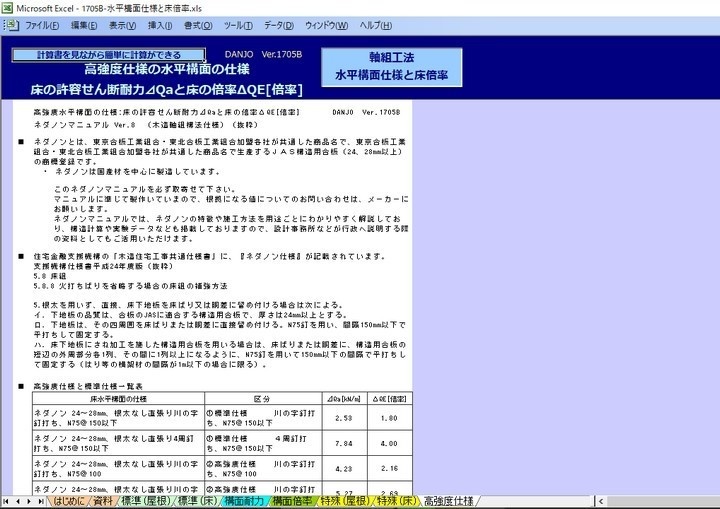
Task: Open the ツール(T) menu
Action: 238,26
